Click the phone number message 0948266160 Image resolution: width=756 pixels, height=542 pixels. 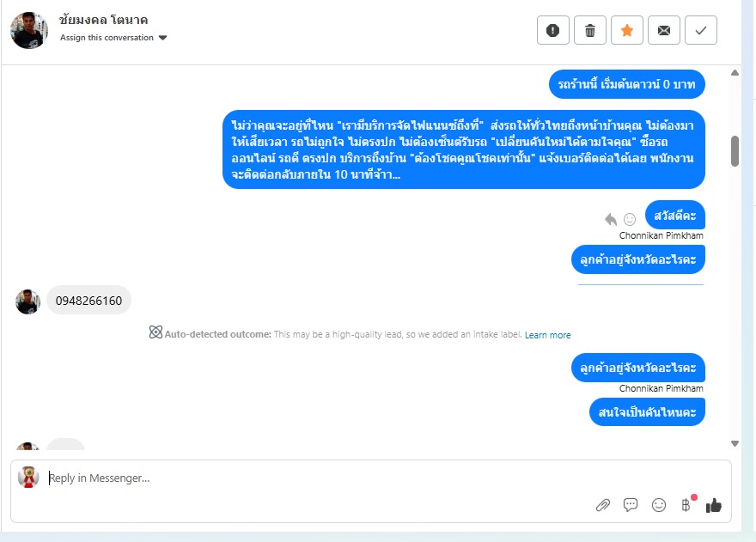[x=88, y=301]
